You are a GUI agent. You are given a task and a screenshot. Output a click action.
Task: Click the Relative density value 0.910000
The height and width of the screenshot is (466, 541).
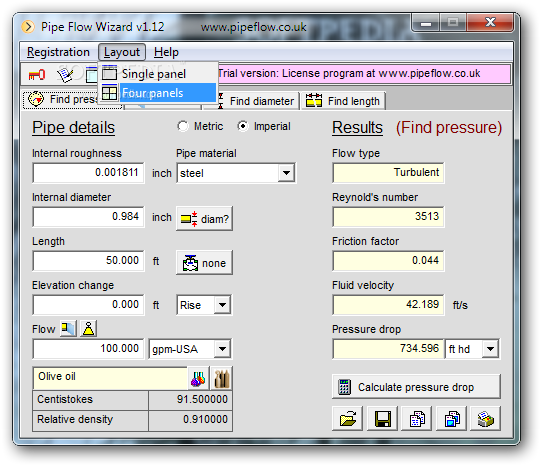click(x=190, y=420)
